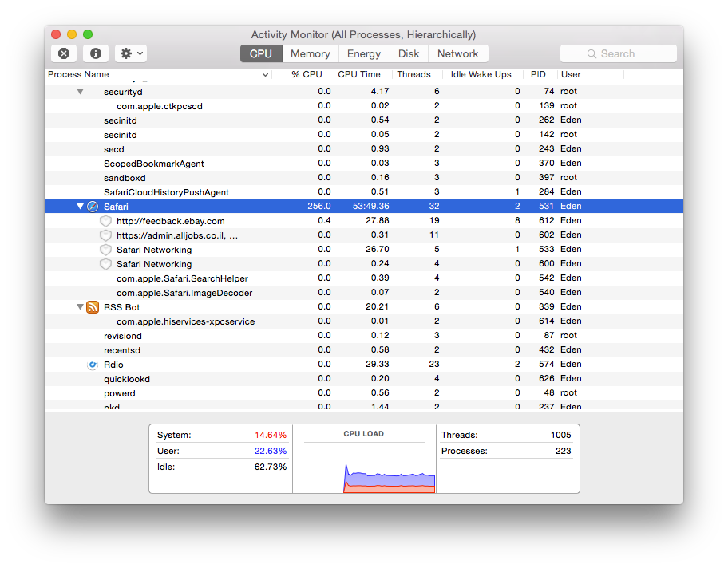Click the securityd process name
This screenshot has width=728, height=568.
pyautogui.click(x=123, y=92)
